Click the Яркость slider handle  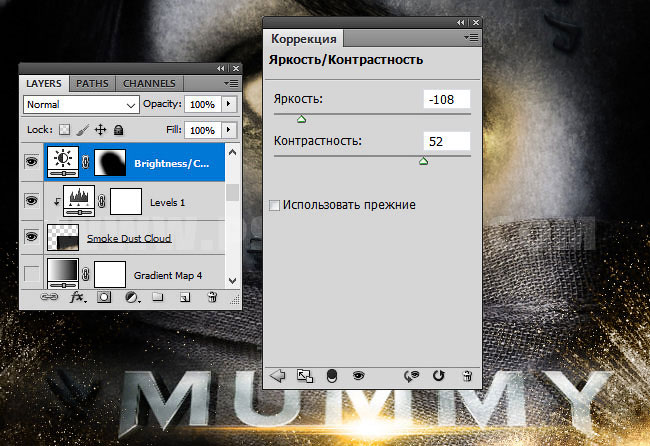[302, 119]
